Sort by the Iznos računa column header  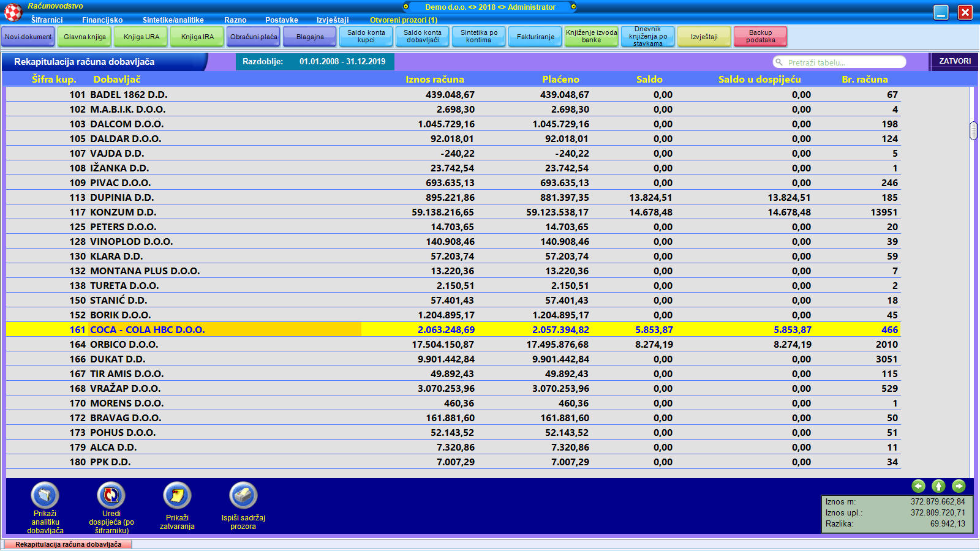[434, 80]
